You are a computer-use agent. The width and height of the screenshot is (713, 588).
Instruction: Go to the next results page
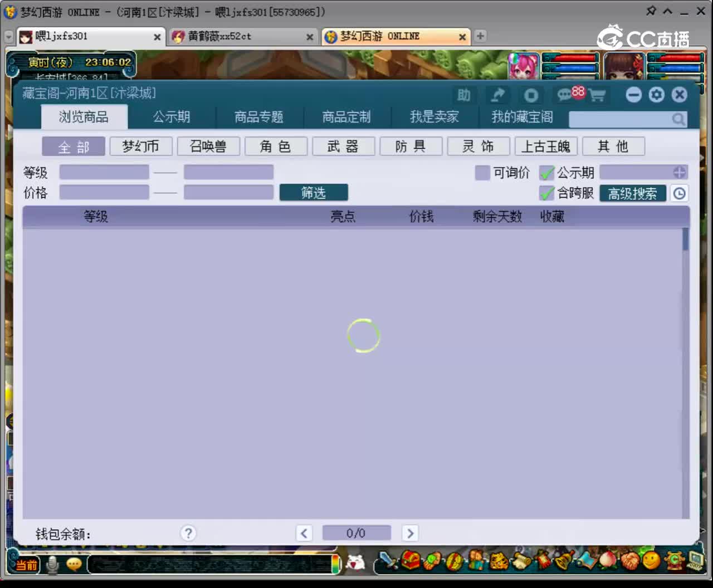410,533
